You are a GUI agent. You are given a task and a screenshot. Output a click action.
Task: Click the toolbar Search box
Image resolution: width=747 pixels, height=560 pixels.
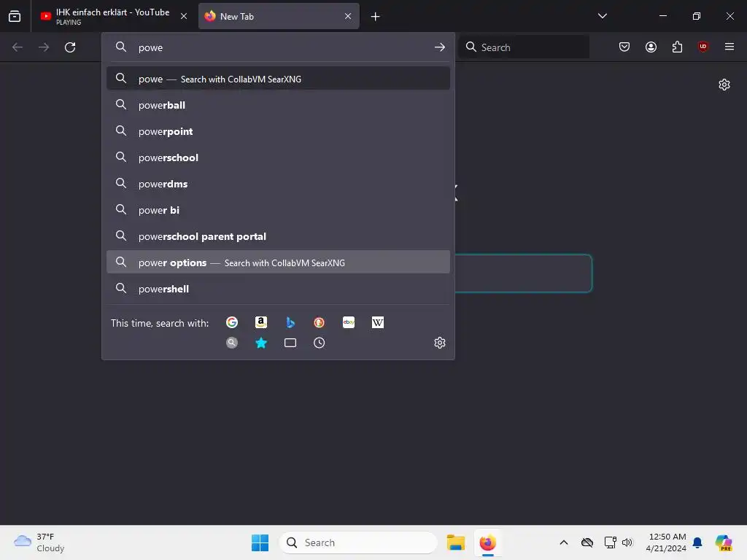(x=524, y=47)
